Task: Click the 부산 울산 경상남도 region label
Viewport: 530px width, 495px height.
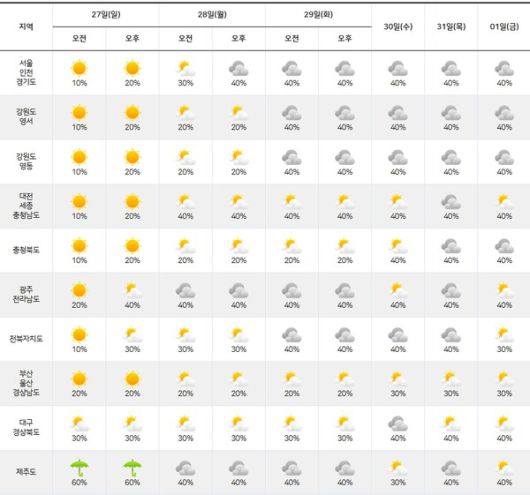Action: pyautogui.click(x=26, y=383)
